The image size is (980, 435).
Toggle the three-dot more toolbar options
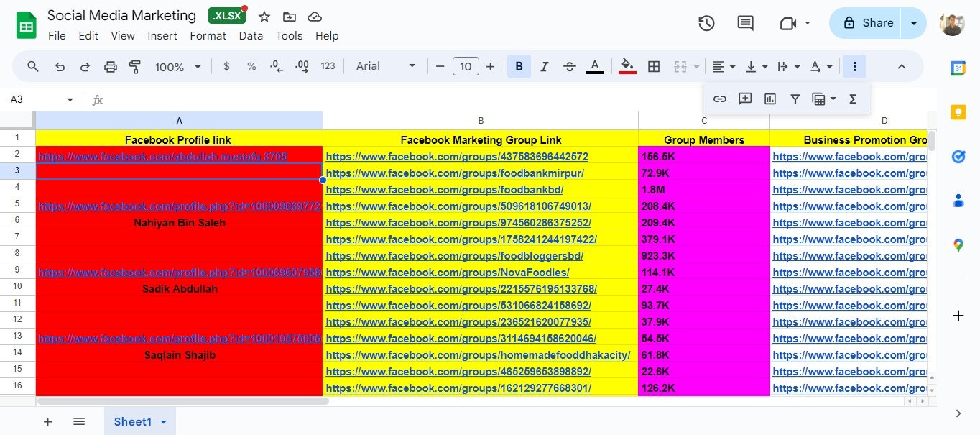point(854,66)
